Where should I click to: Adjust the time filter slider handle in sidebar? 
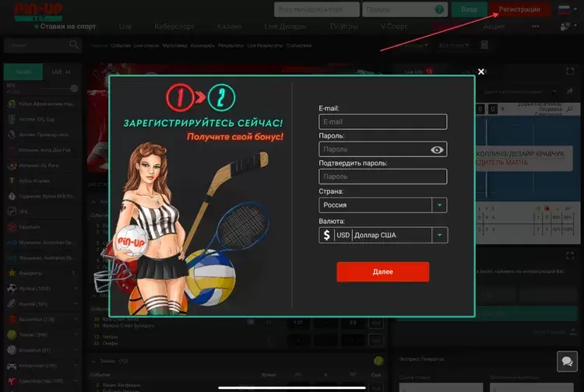tap(74, 88)
